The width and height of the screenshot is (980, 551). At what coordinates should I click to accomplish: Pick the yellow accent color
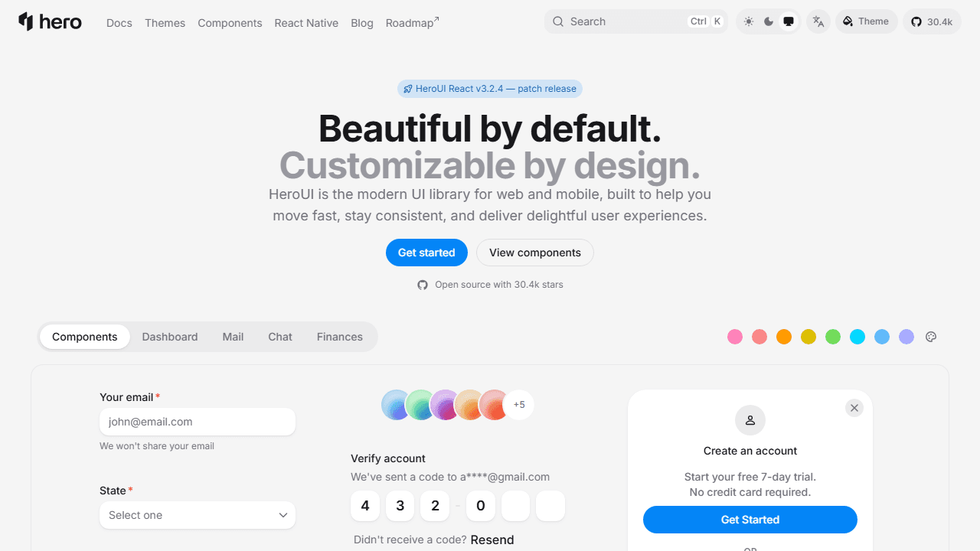(808, 337)
